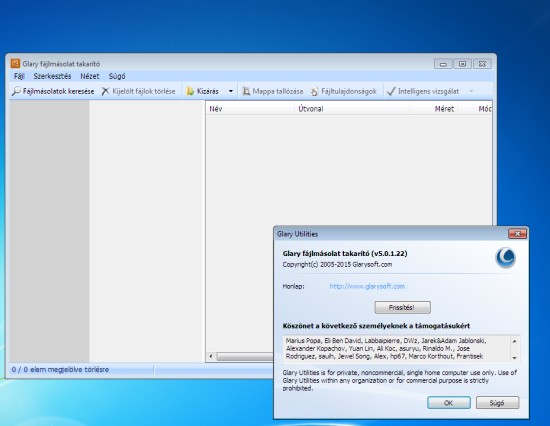This screenshot has width=550, height=426.
Task: Click the Intelligens vizsgálat checkmark icon
Action: (391, 91)
